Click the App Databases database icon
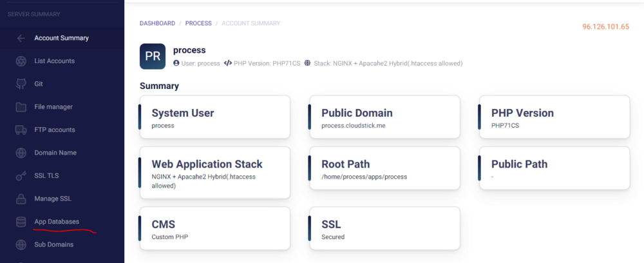This screenshot has width=644, height=263. pos(21,222)
